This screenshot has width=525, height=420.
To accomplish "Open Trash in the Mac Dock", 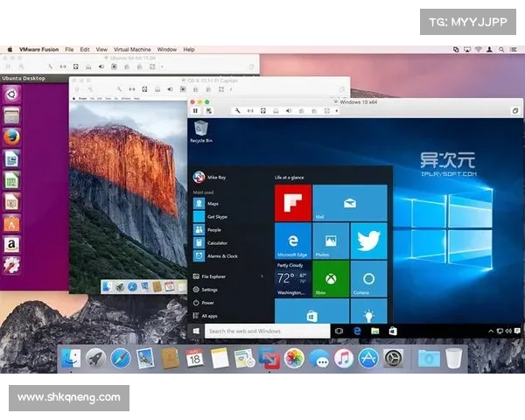I will pos(454,359).
